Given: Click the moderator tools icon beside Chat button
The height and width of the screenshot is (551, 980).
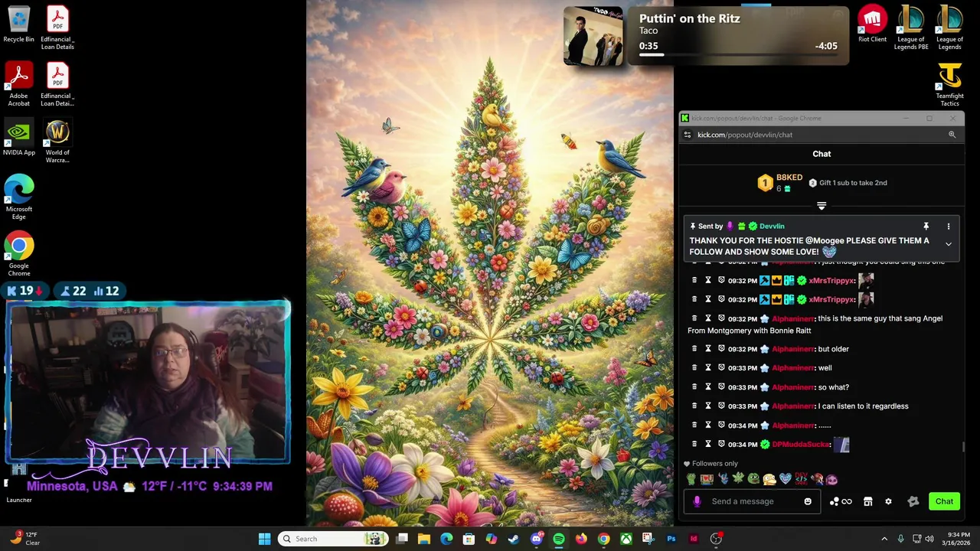Looking at the screenshot, I should pos(913,501).
